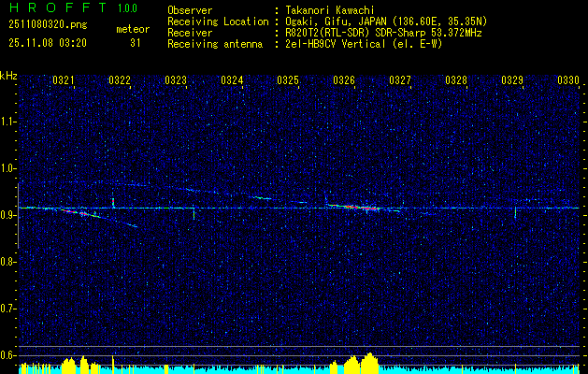
Task: Select the filename 2511080320.png
Action: click(x=48, y=25)
